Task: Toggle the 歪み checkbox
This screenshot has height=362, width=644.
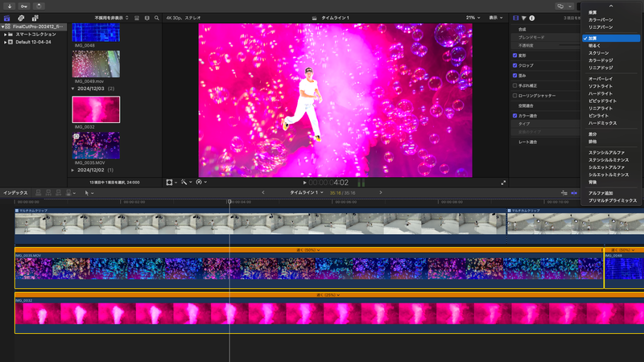Action: tap(514, 76)
